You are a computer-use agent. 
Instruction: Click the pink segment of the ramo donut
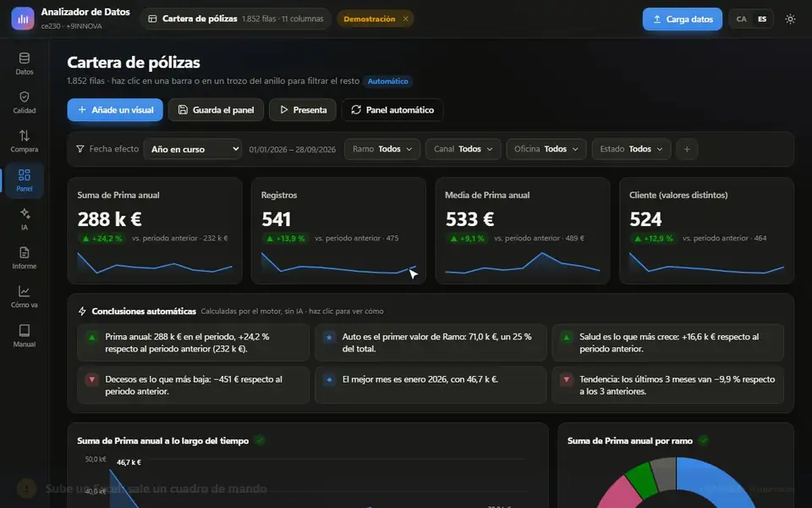pyautogui.click(x=617, y=494)
